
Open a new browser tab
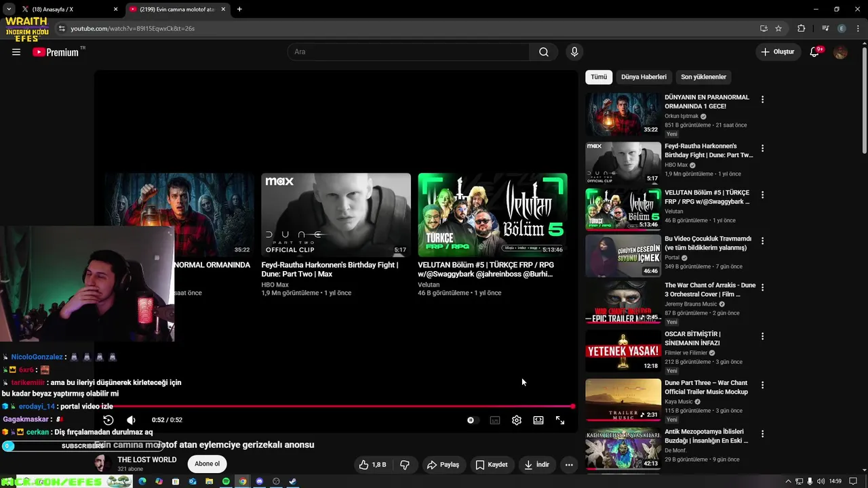pyautogui.click(x=239, y=9)
